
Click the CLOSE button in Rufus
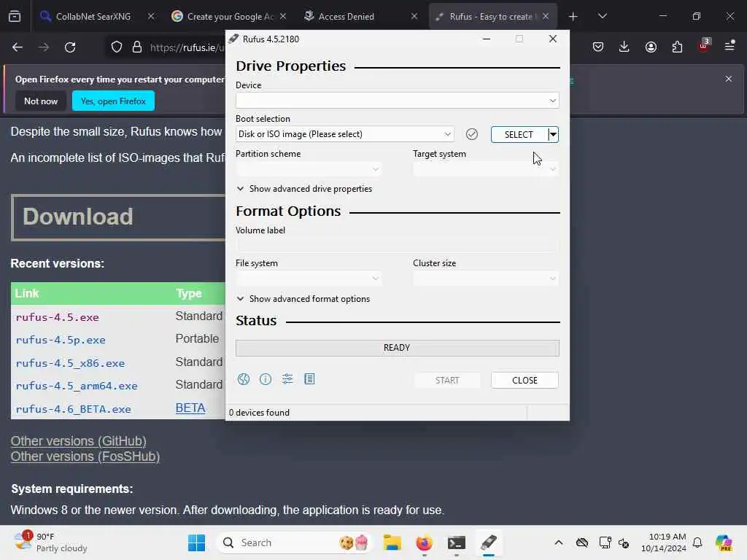pos(525,381)
